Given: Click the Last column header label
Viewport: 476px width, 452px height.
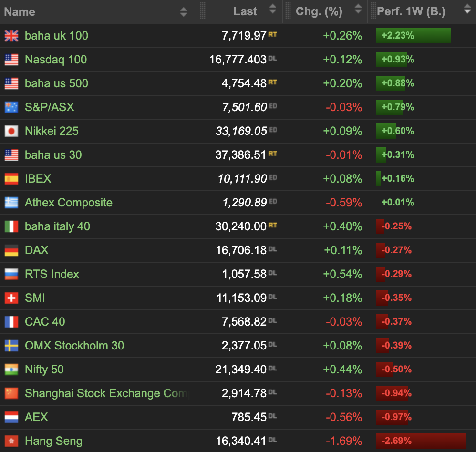Looking at the screenshot, I should tap(245, 11).
